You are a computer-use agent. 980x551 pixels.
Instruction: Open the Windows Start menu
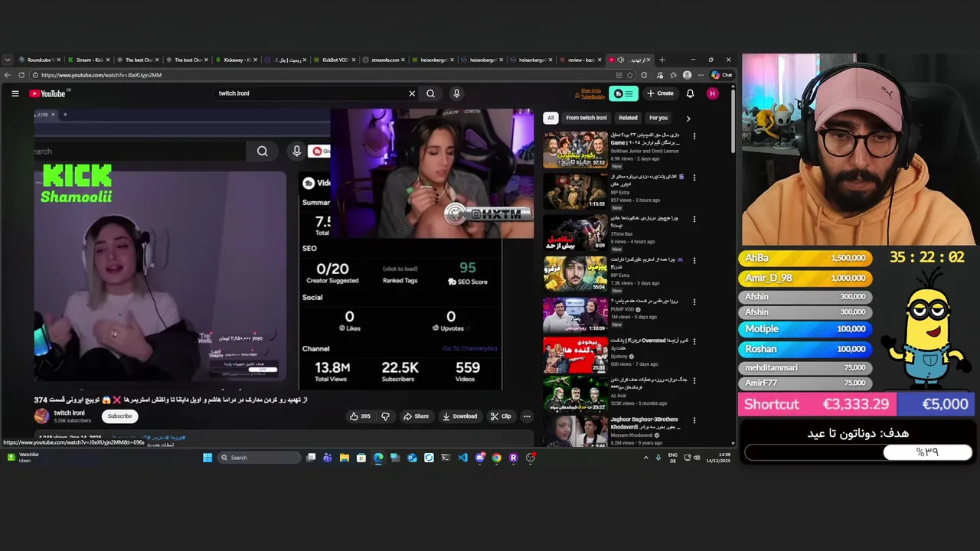click(207, 458)
